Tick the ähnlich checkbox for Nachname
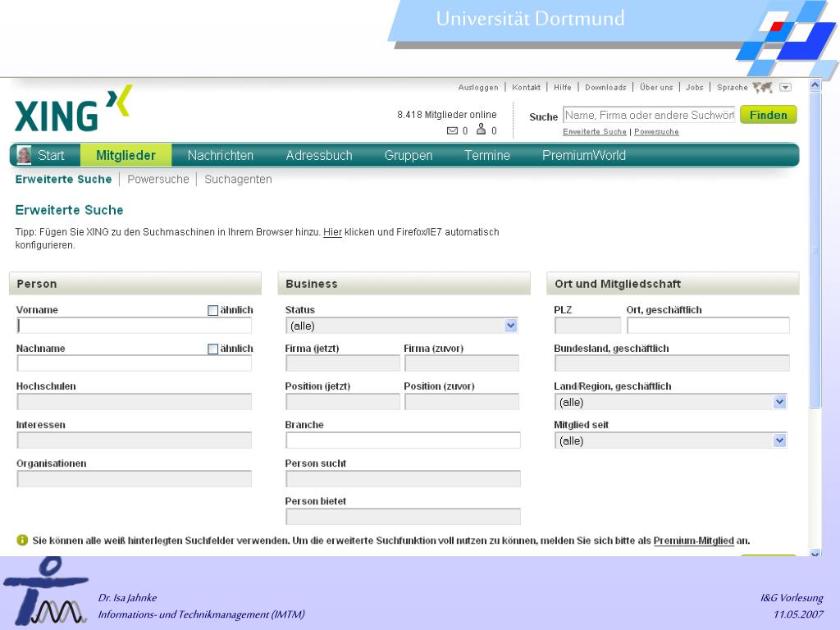The height and width of the screenshot is (630, 840). (212, 349)
